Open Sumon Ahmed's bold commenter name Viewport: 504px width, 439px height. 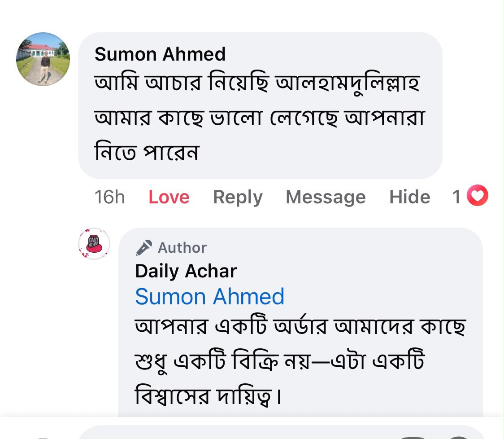pyautogui.click(x=160, y=54)
